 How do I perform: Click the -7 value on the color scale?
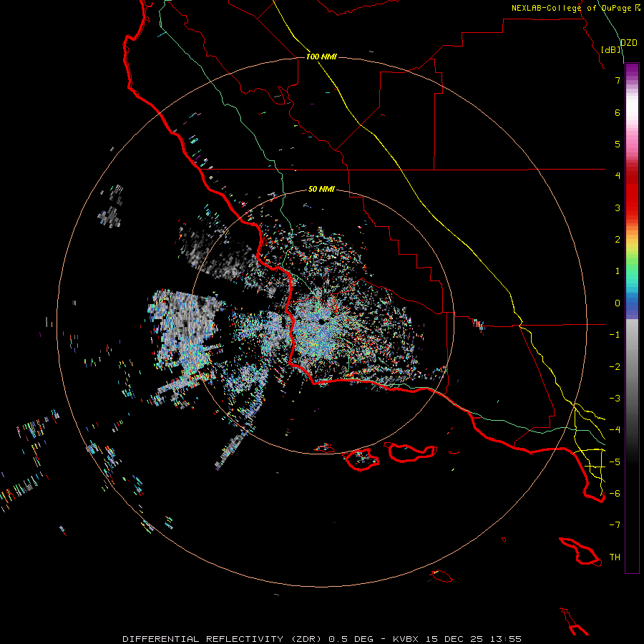coord(615,525)
